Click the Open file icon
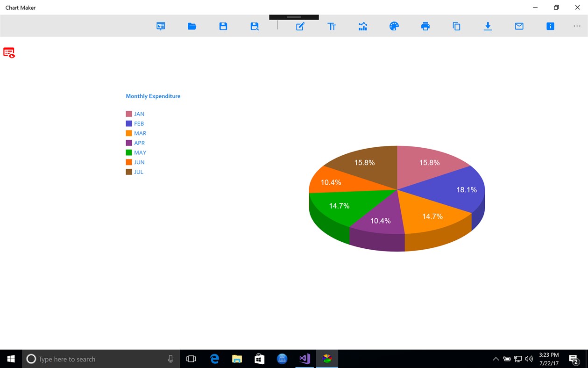 (192, 26)
